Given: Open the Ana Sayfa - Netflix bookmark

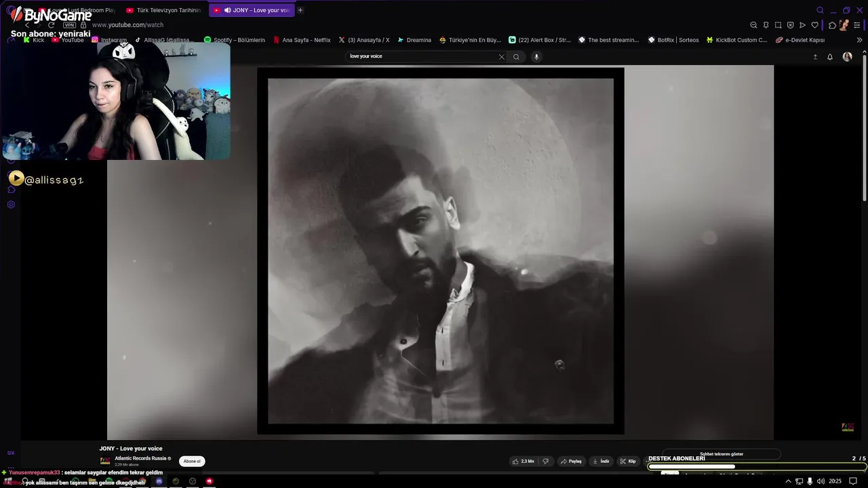Looking at the screenshot, I should [302, 40].
